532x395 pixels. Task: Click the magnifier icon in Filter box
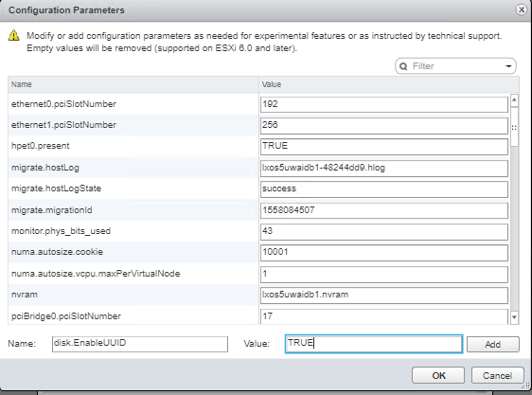[x=403, y=66]
